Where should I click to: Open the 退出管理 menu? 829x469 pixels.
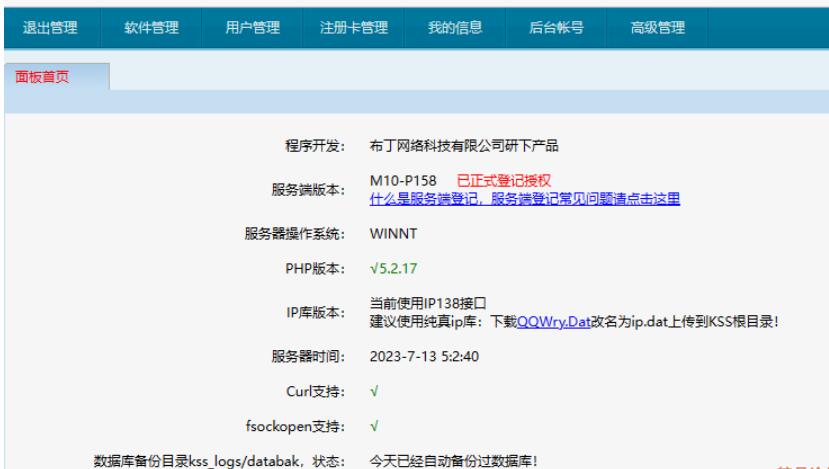pos(51,27)
